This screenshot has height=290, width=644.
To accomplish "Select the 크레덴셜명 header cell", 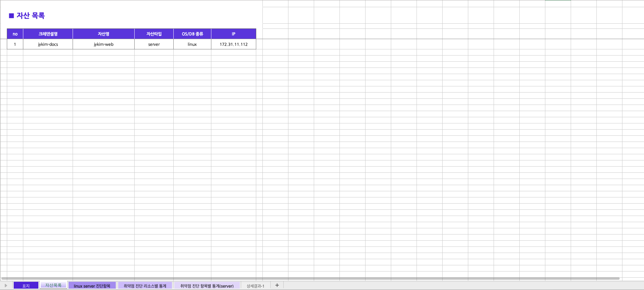I will pos(48,34).
